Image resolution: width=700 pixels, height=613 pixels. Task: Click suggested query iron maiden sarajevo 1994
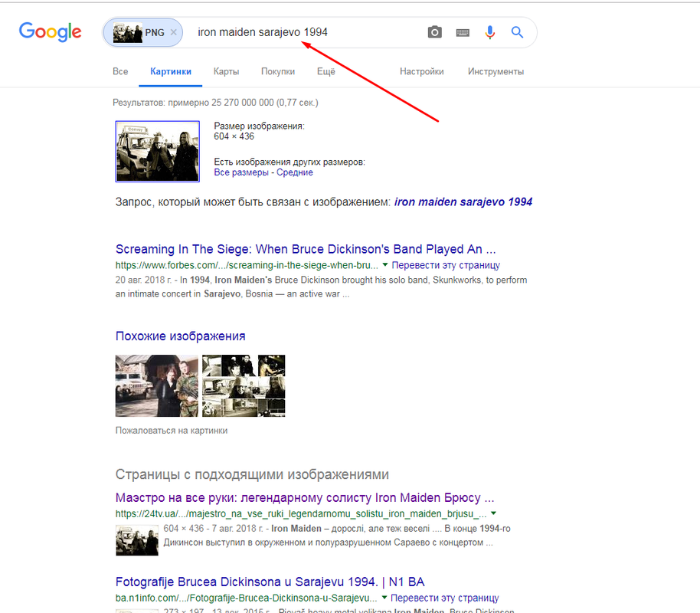click(463, 202)
